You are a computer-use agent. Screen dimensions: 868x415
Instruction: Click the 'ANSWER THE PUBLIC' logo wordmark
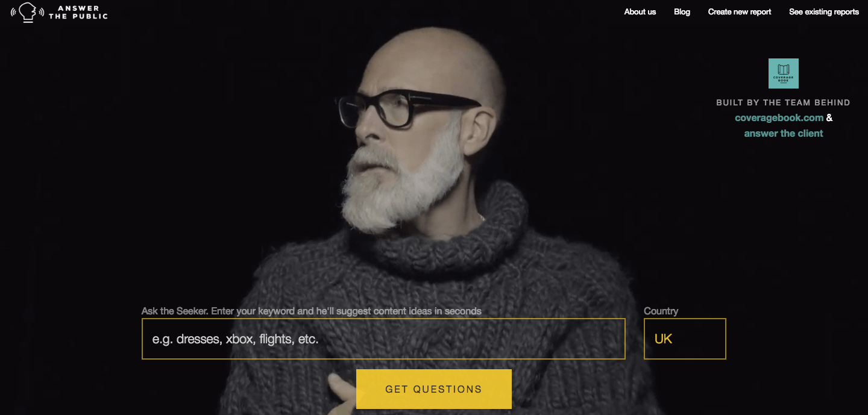(78, 12)
